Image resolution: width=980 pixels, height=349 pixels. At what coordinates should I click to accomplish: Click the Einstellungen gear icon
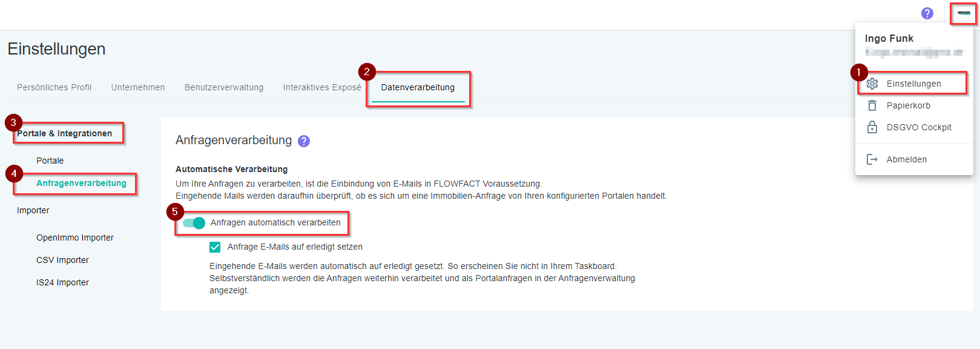pyautogui.click(x=872, y=84)
